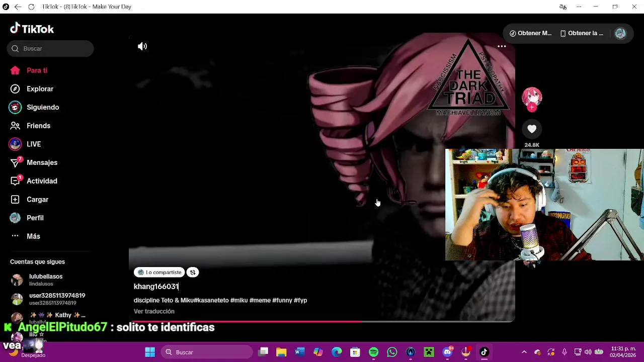Viewport: 644px width, 362px height.
Task: Like the video with the heart icon
Action: point(532,129)
